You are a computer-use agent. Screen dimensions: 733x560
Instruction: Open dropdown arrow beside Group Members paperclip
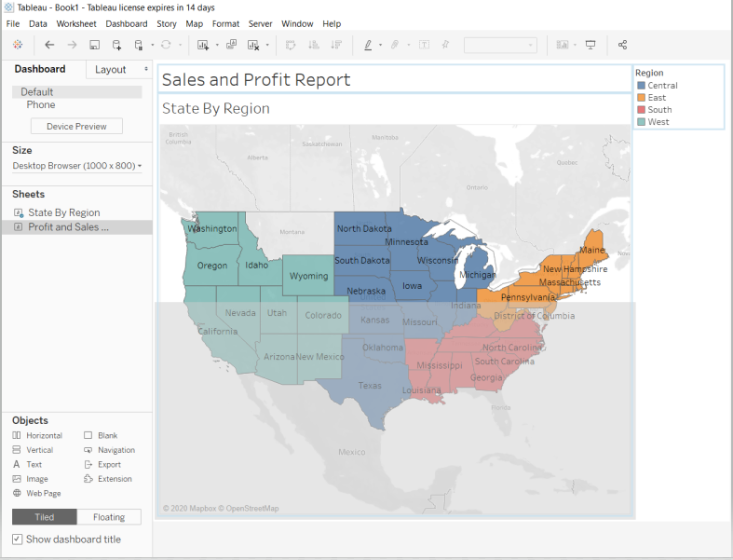click(x=409, y=45)
